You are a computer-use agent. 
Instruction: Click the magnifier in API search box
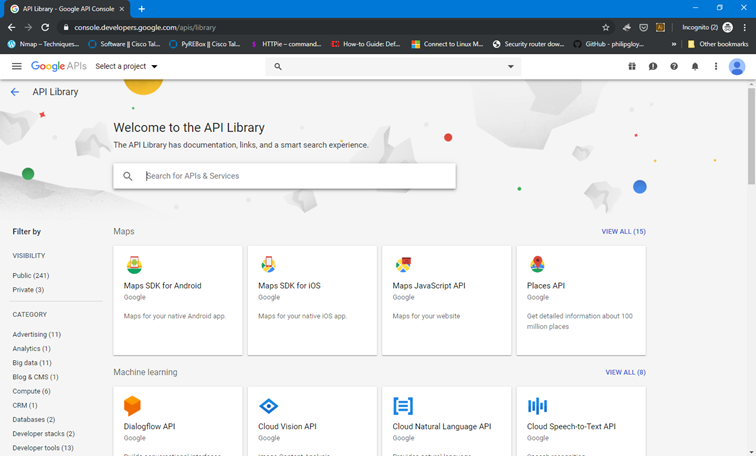(x=128, y=176)
